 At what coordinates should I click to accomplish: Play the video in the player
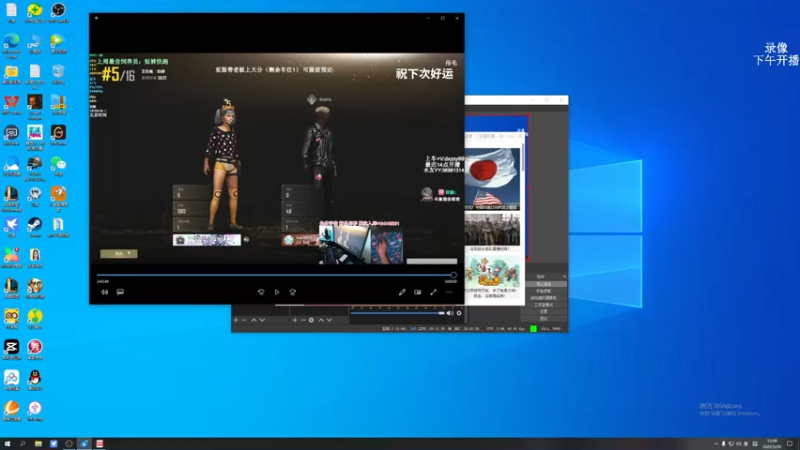click(x=277, y=292)
